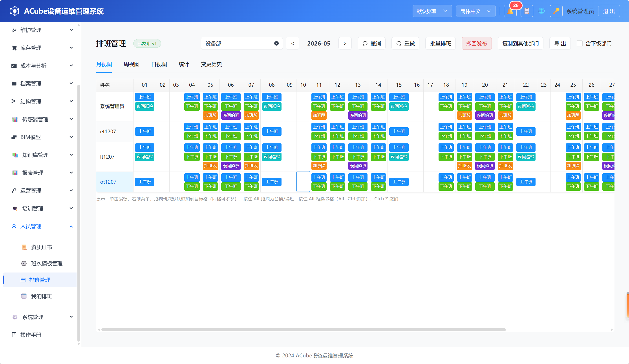Expand the 传感器管理 menu

point(42,119)
